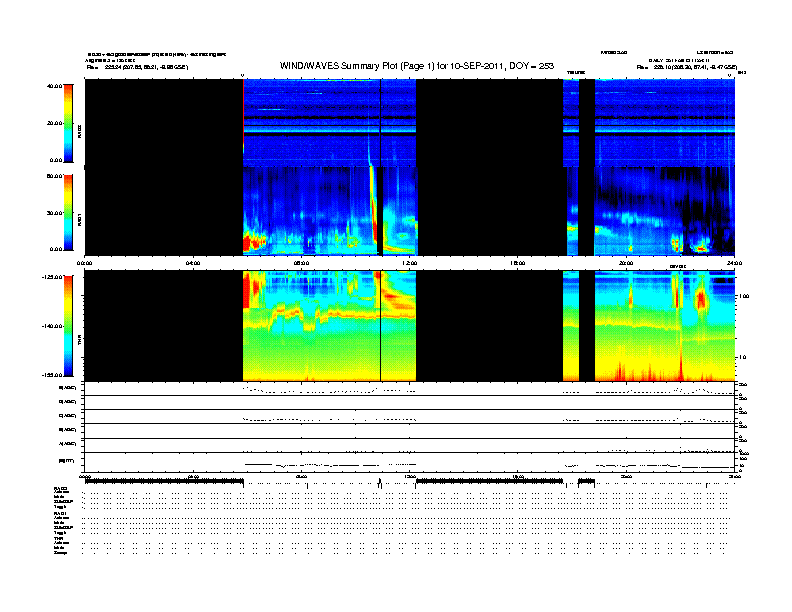This screenshot has height=612, width=792.
Task: Select the -155.00 value on TNR scale
Action: [53, 375]
